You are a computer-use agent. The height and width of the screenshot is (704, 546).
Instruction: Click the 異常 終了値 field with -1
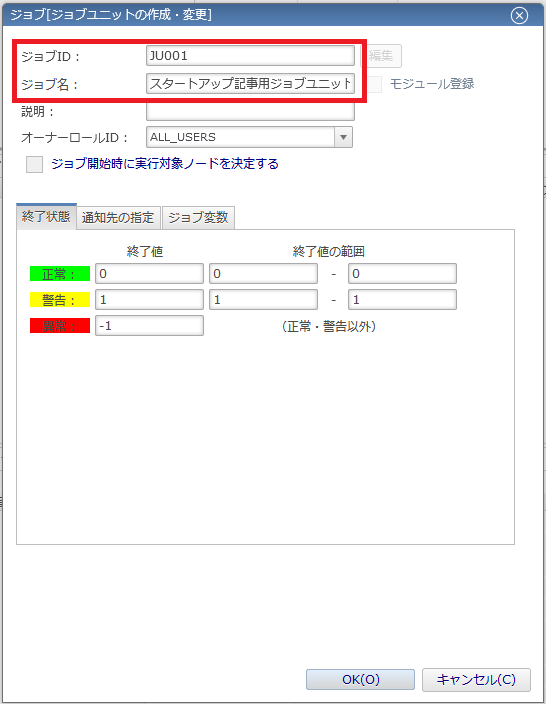[x=149, y=326]
